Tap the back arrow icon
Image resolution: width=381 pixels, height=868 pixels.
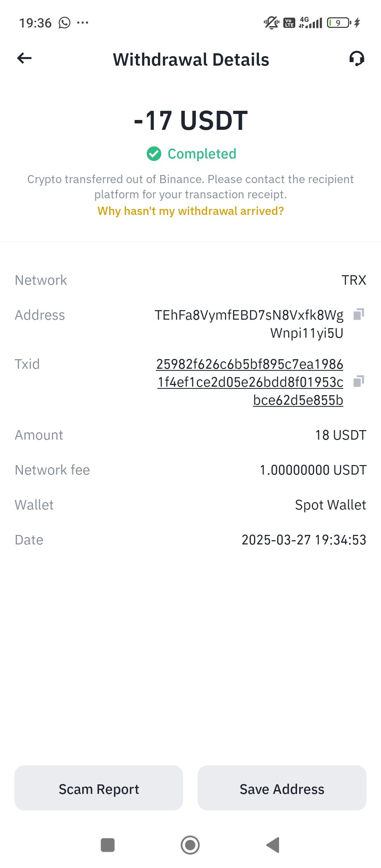(24, 59)
